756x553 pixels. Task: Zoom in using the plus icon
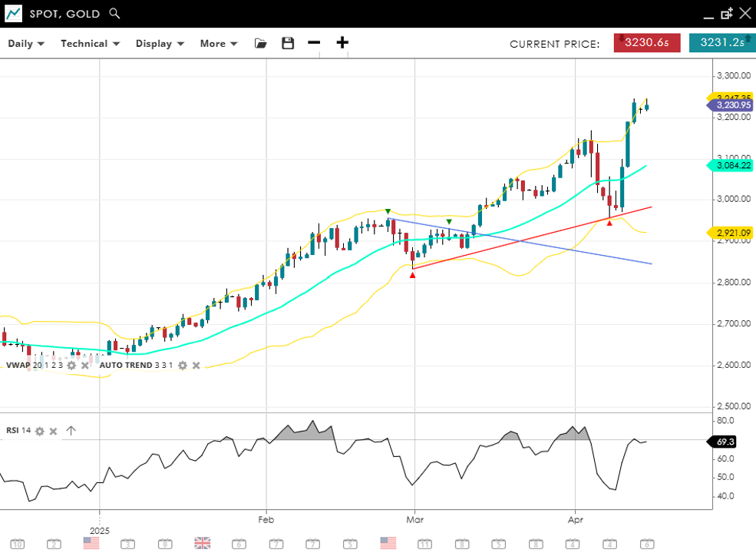pyautogui.click(x=342, y=43)
